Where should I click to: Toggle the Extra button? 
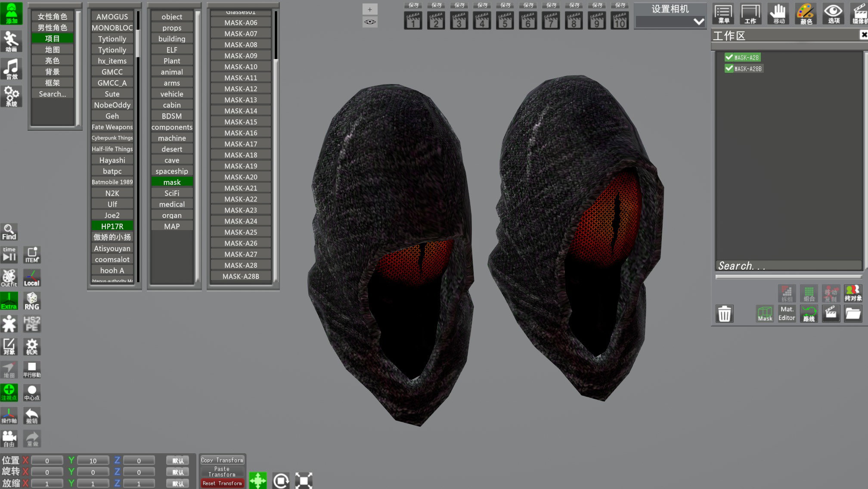(x=9, y=301)
